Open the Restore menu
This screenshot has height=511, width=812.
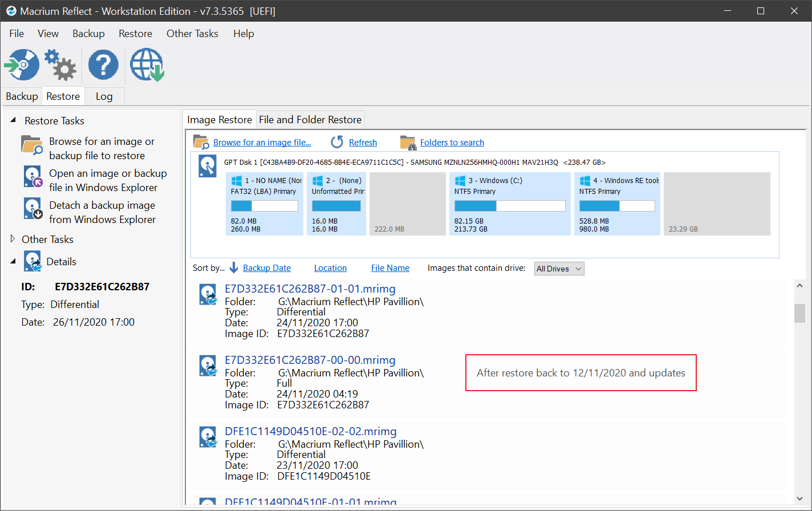click(x=135, y=34)
